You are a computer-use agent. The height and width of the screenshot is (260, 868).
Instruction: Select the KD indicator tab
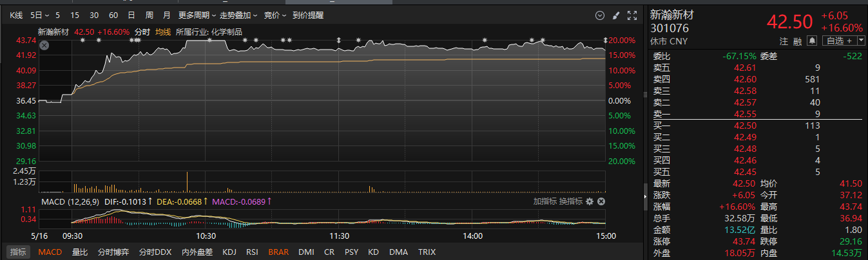(373, 252)
